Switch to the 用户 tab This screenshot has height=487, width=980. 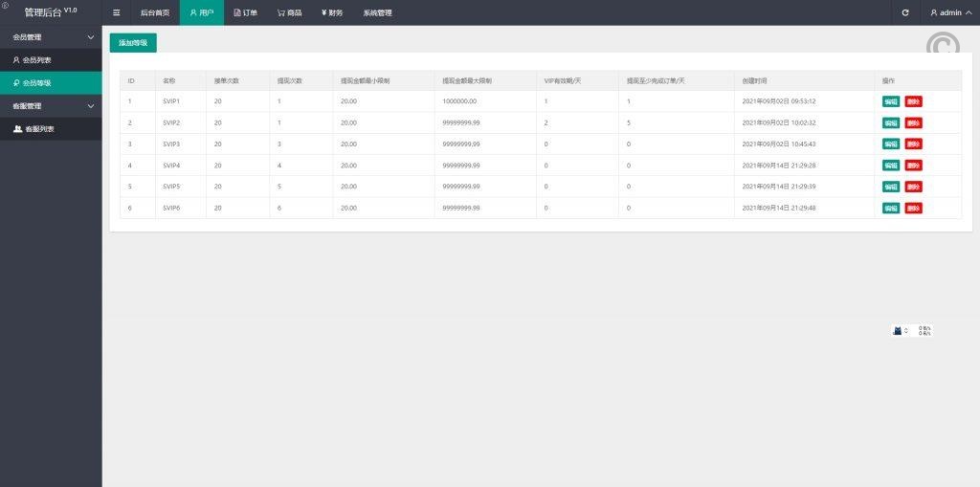201,12
